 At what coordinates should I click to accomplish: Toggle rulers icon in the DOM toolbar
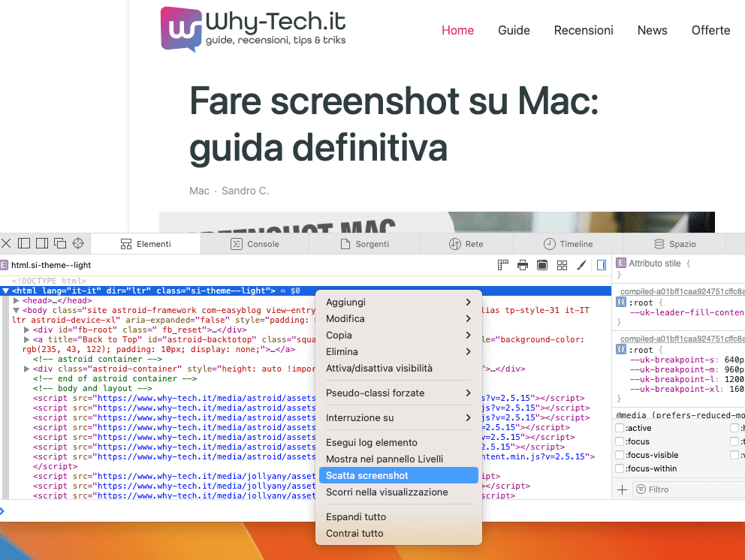point(502,265)
